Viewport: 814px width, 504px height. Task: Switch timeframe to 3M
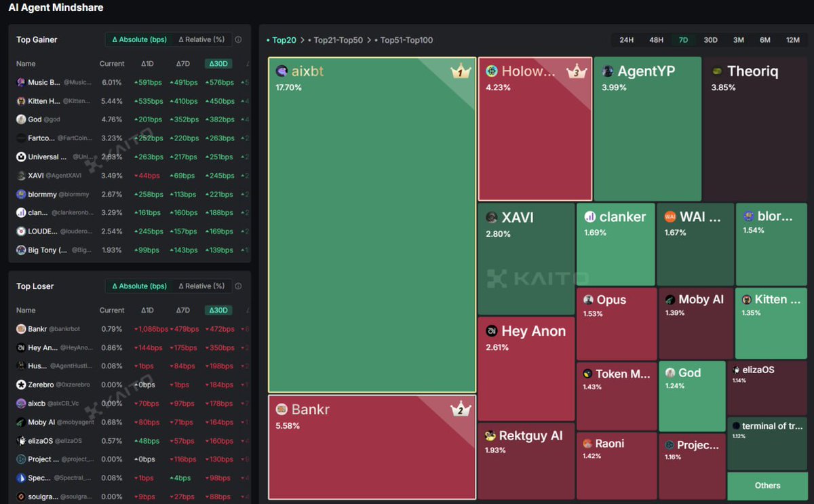click(738, 40)
